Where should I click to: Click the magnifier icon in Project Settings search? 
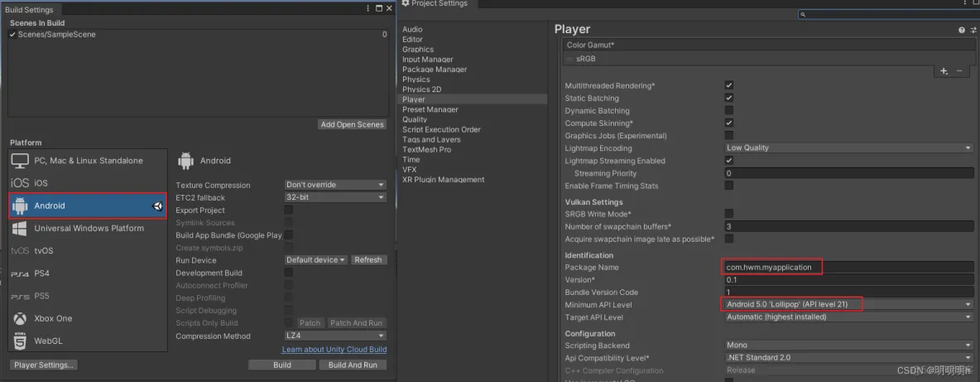pyautogui.click(x=803, y=14)
